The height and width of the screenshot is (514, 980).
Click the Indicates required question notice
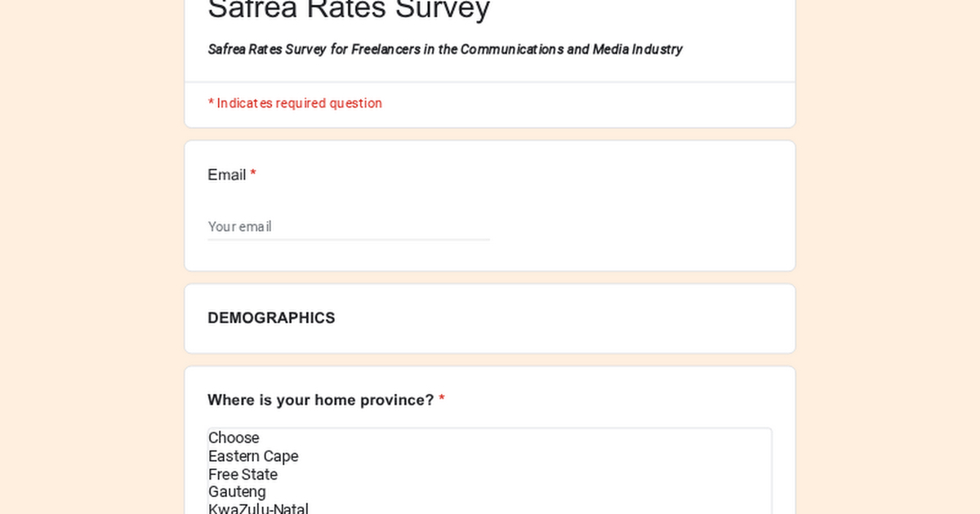click(x=295, y=104)
